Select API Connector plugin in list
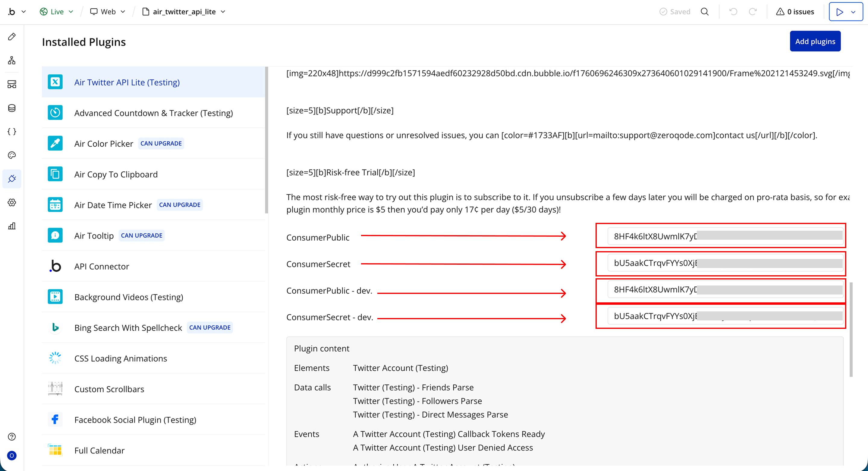868x471 pixels. pyautogui.click(x=102, y=266)
